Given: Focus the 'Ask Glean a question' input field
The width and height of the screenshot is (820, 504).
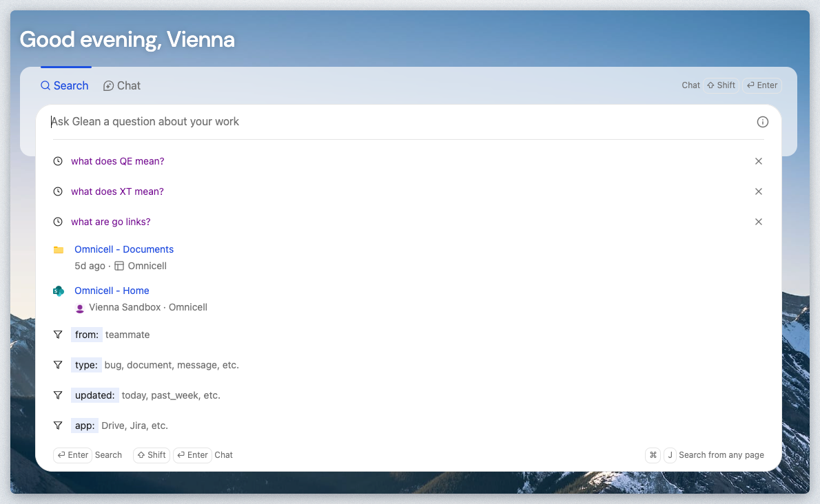Looking at the screenshot, I should pos(400,122).
